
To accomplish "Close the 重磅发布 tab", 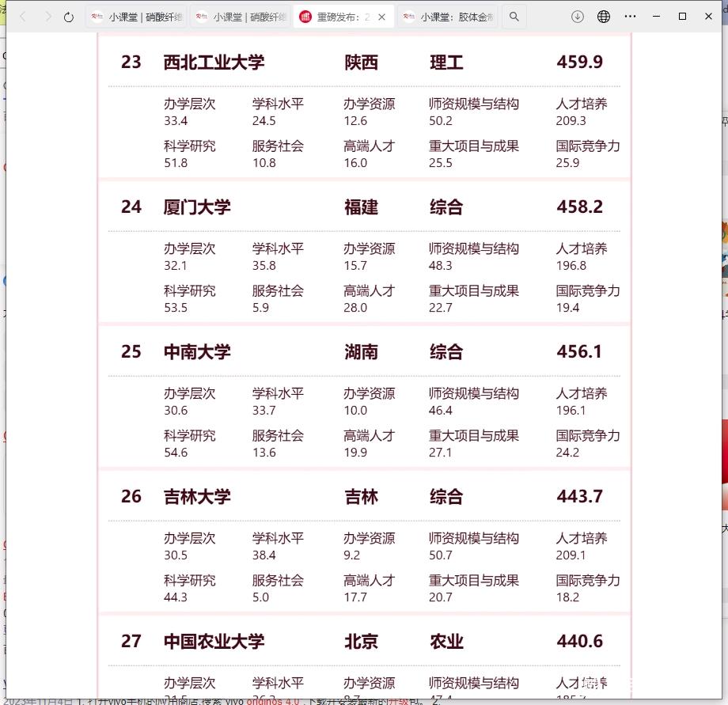I will point(381,17).
